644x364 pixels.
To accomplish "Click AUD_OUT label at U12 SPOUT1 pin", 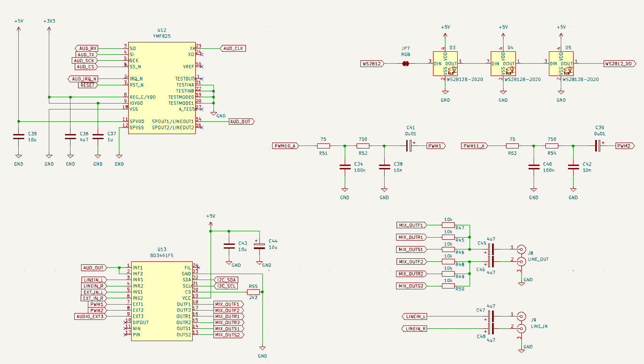I will [x=242, y=122].
